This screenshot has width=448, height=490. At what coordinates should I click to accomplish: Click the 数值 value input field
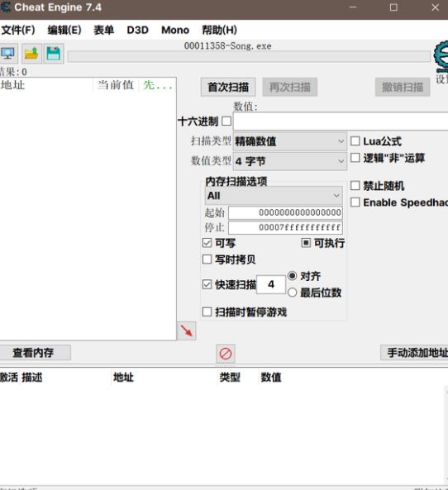point(341,121)
